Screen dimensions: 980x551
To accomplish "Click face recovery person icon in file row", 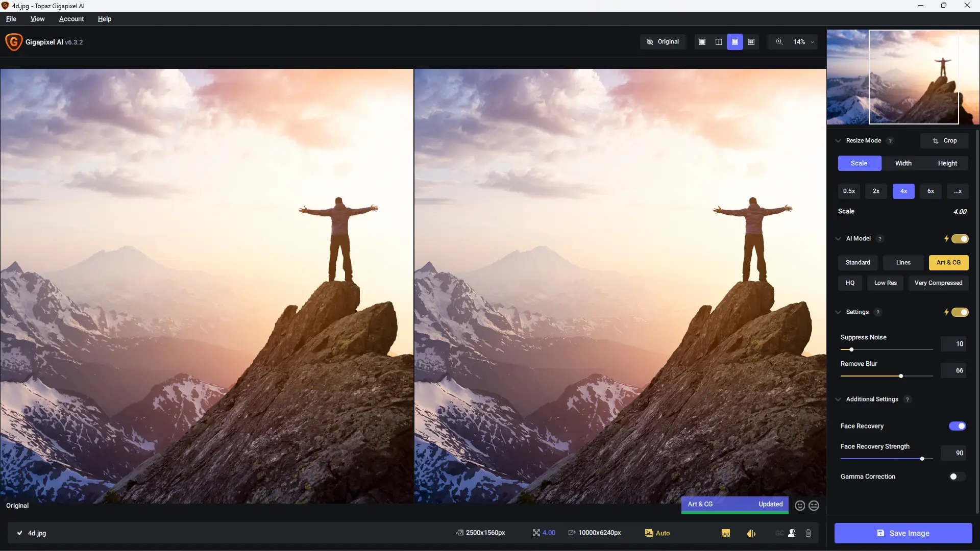I will pos(792,533).
